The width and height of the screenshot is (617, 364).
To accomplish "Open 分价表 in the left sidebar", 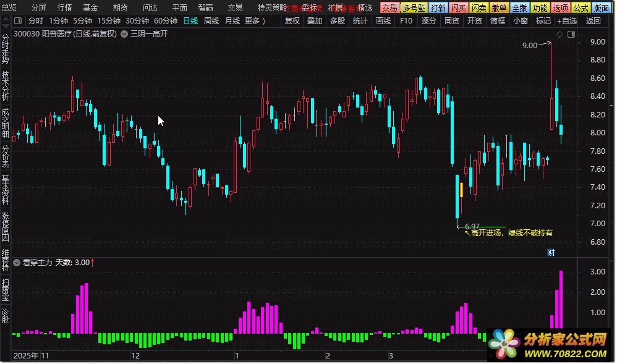I will [5, 156].
